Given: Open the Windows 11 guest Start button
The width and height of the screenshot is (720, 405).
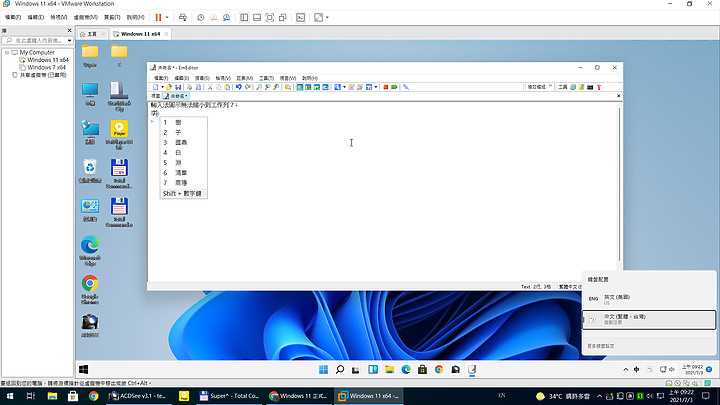Looking at the screenshot, I should (323, 370).
